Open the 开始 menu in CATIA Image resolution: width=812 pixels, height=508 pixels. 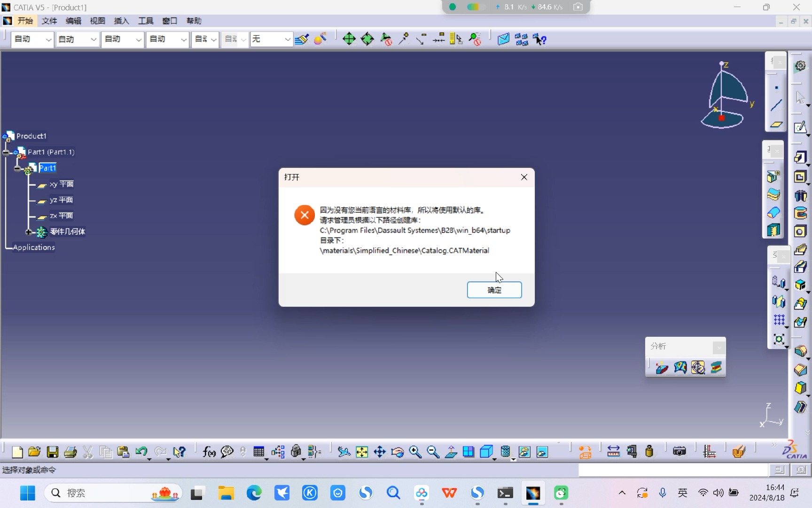[x=25, y=21]
